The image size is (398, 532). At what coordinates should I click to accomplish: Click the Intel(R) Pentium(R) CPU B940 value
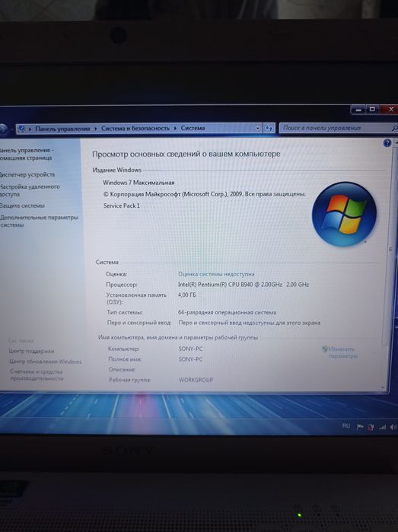tap(244, 285)
